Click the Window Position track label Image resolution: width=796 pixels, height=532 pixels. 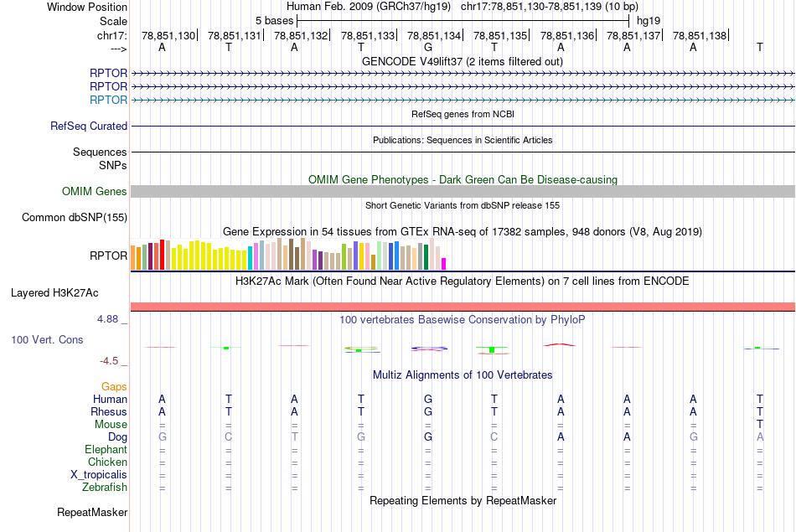click(87, 7)
